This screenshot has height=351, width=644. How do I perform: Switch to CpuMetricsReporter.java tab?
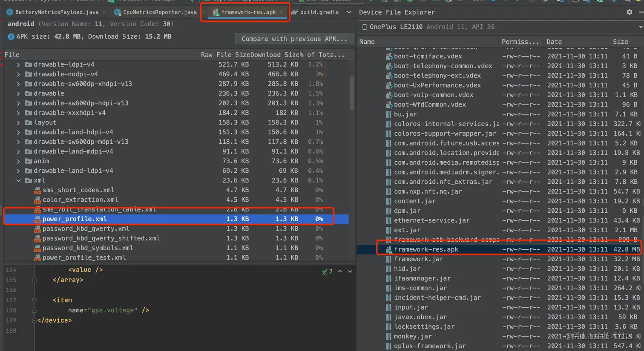(x=156, y=12)
